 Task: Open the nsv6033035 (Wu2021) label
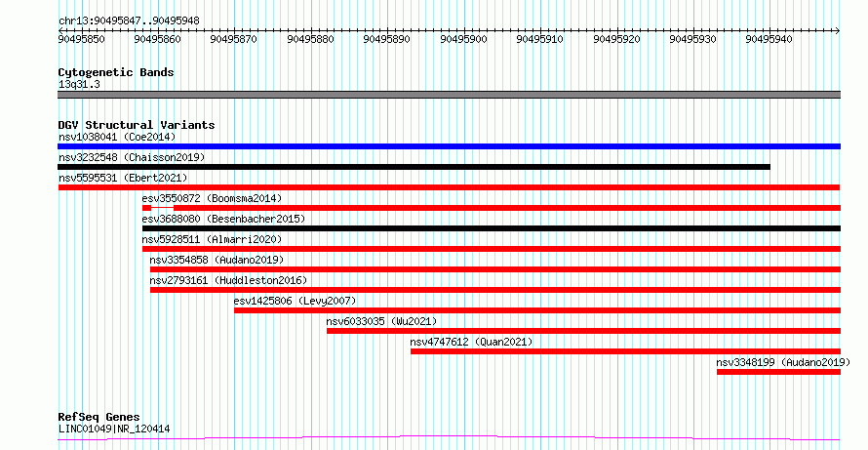tap(381, 321)
